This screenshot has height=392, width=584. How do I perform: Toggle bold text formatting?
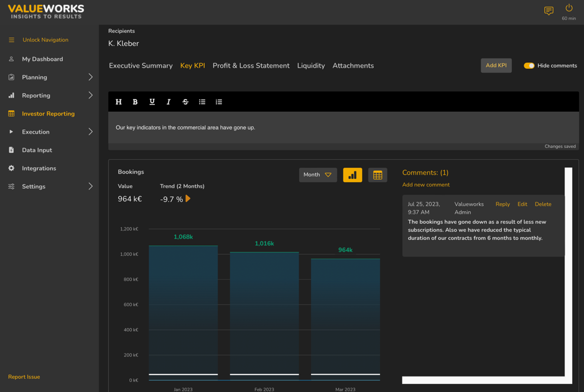(135, 102)
